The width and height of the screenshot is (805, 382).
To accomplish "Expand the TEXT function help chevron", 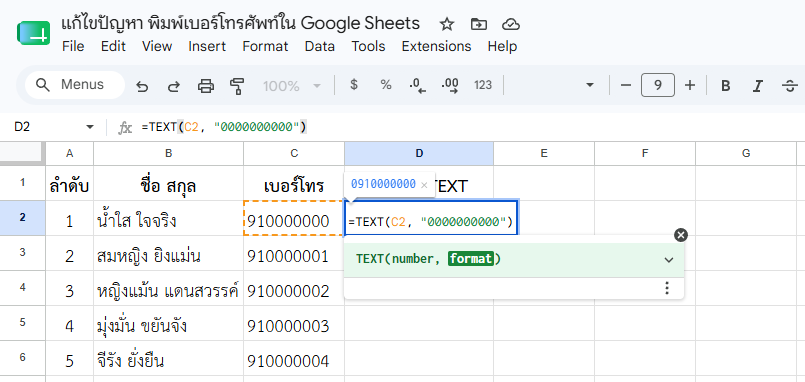I will (x=668, y=260).
